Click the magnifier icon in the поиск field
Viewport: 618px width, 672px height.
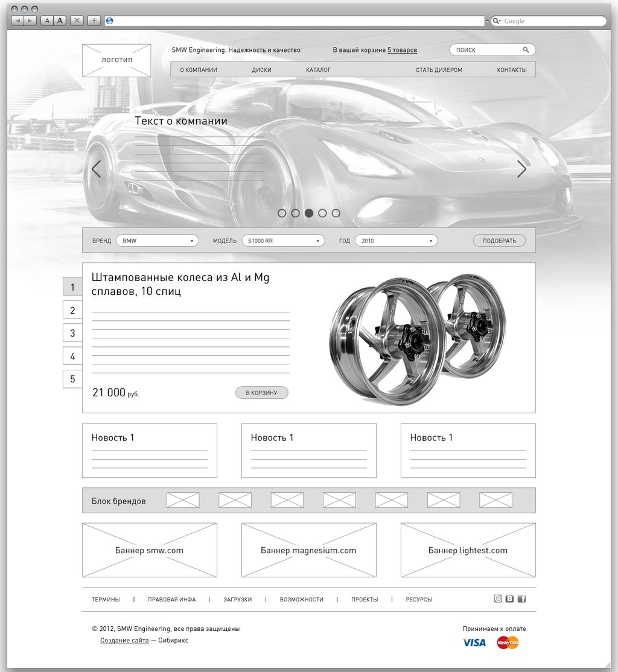[x=526, y=49]
